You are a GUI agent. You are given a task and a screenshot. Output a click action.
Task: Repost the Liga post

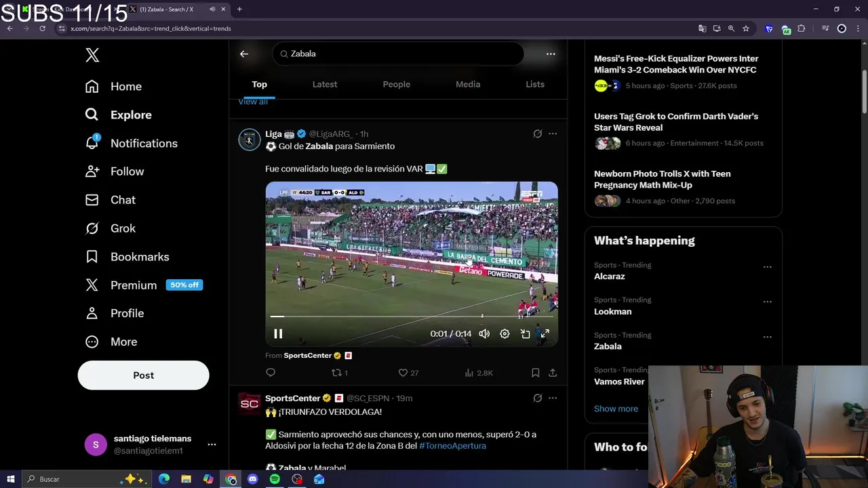click(339, 373)
